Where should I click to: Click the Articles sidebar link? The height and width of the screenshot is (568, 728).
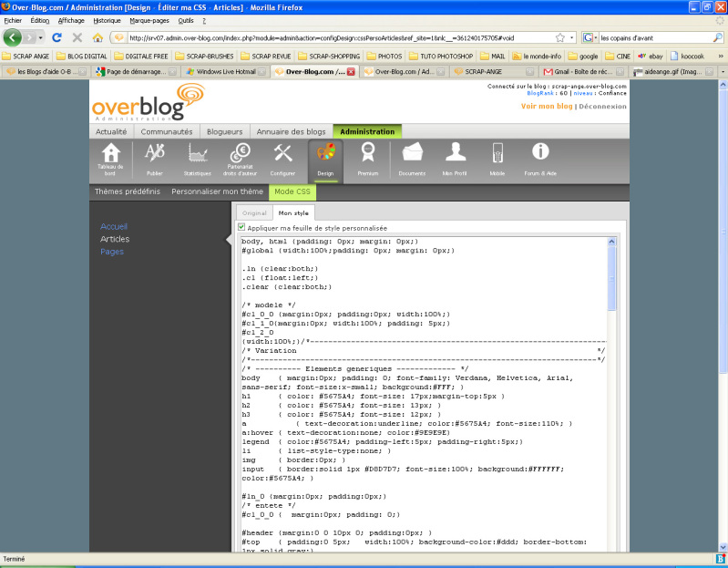115,239
